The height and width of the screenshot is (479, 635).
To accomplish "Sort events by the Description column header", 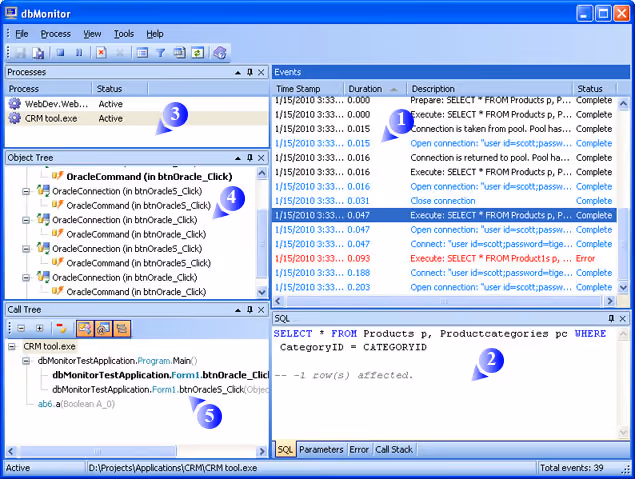I will click(x=490, y=89).
